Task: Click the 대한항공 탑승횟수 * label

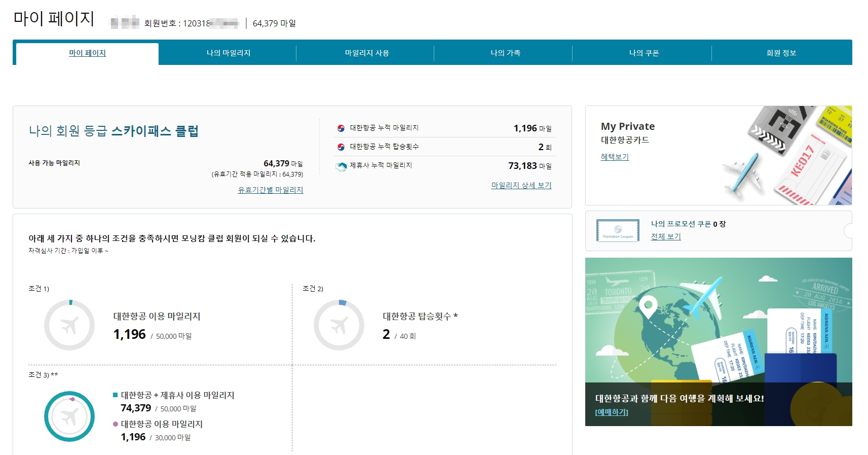Action: click(x=420, y=316)
